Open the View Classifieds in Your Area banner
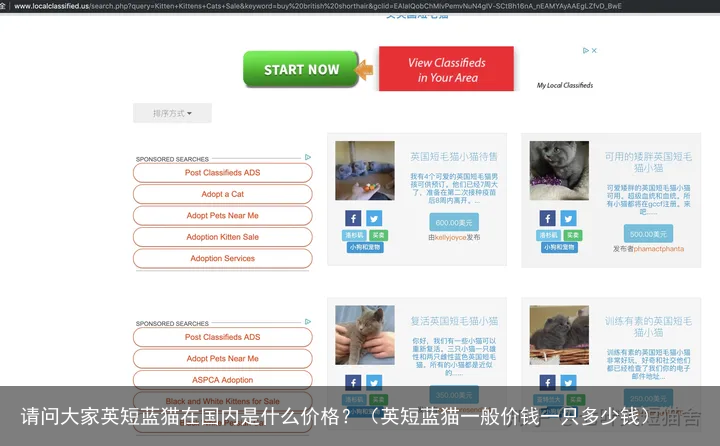The height and width of the screenshot is (446, 720). coord(446,68)
